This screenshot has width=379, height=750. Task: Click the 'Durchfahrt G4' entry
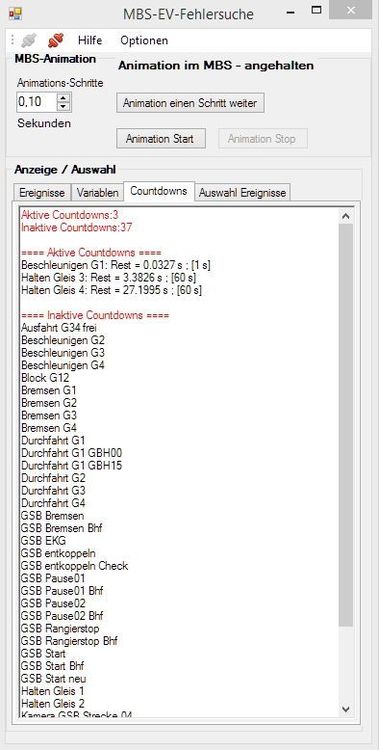point(53,503)
